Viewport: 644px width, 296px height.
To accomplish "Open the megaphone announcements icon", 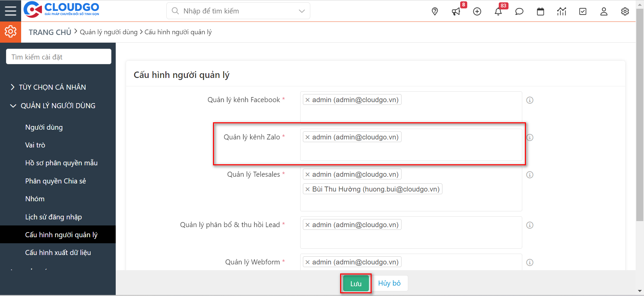I will [456, 12].
